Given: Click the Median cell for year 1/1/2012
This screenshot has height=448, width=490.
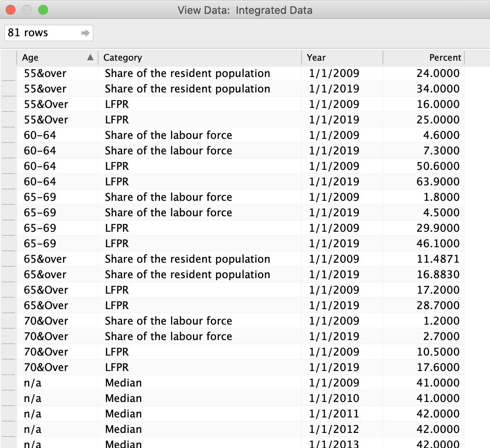Looking at the screenshot, I should tap(123, 429).
